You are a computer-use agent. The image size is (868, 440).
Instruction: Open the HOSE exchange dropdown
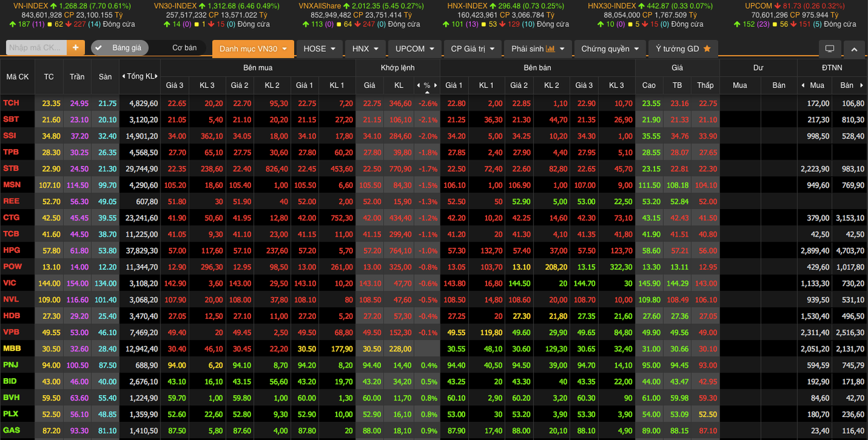pos(319,49)
